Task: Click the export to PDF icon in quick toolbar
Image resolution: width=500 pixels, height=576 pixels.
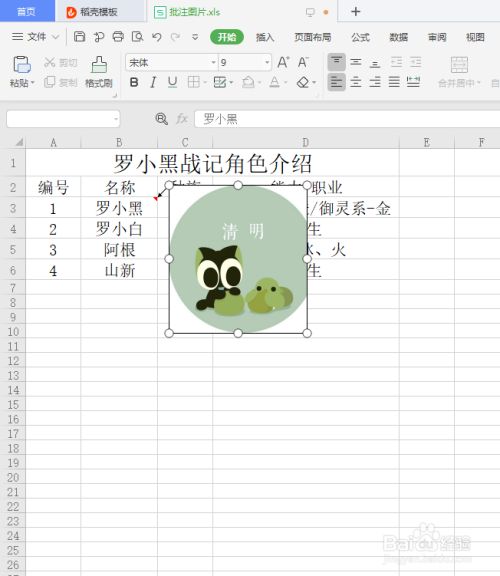Action: [99, 37]
